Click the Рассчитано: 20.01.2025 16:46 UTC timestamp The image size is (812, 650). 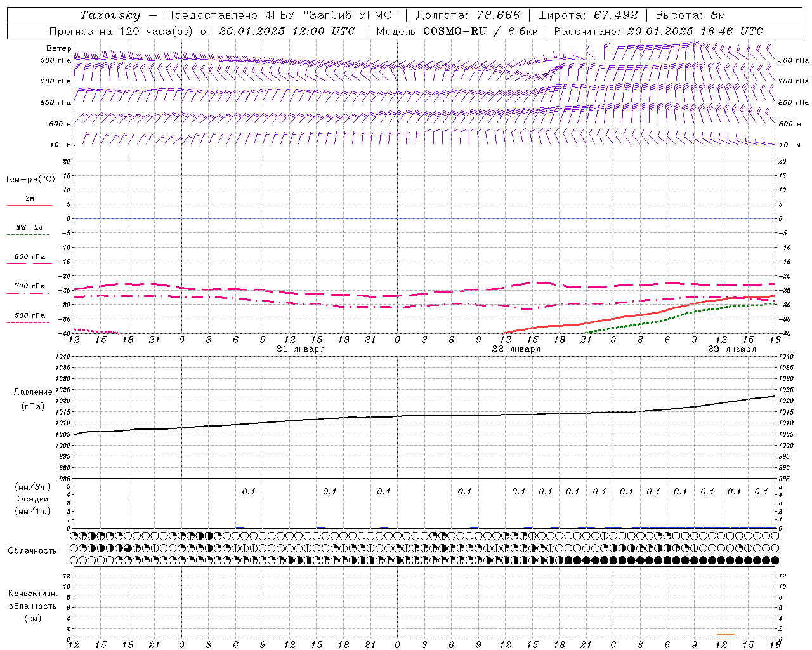658,31
